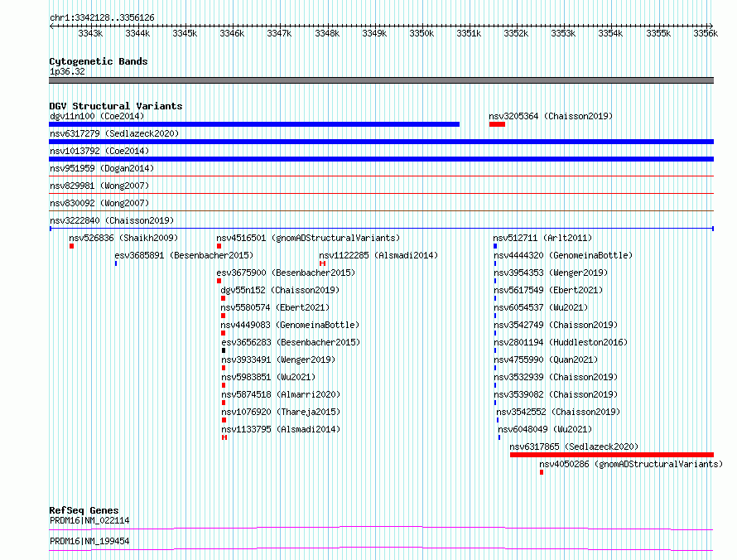Click the 3343k ruler tick label

[91, 34]
